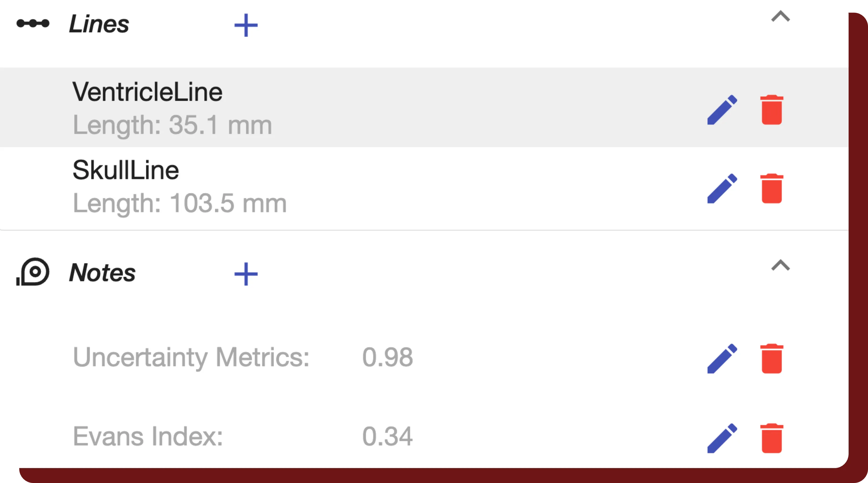This screenshot has width=868, height=483.
Task: Delete the VentricleLine entry
Action: coord(772,110)
